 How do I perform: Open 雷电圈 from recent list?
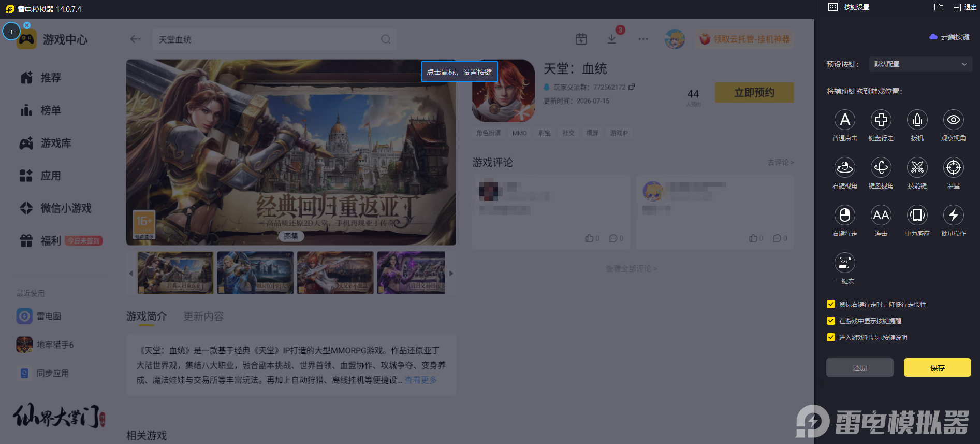click(39, 316)
